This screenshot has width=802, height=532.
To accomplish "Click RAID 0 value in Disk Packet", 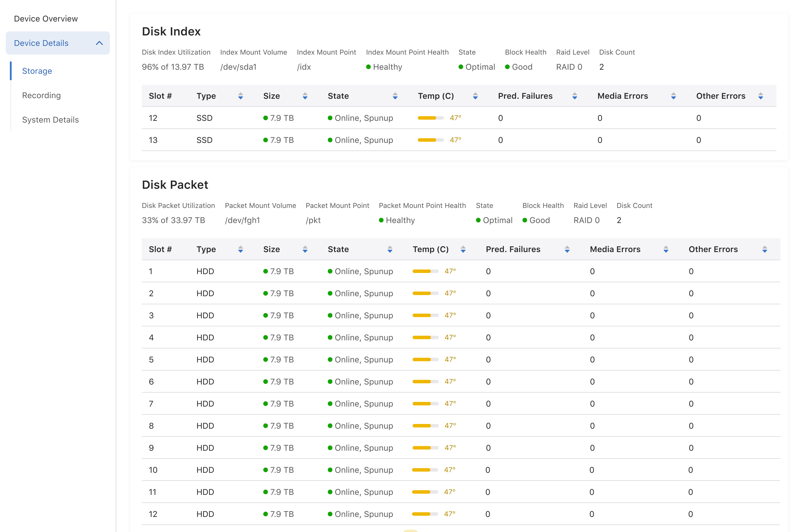I will (586, 220).
